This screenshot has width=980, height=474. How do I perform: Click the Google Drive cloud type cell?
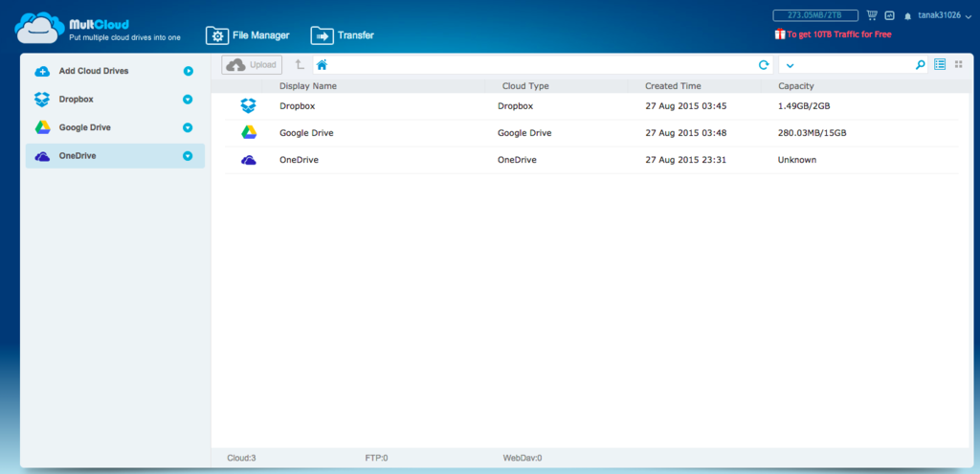(525, 133)
